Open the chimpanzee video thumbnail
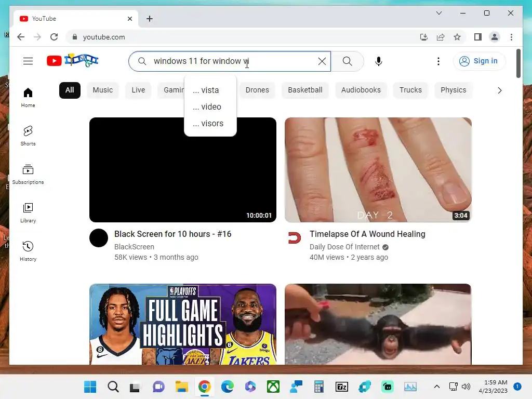532x399 pixels. [x=378, y=324]
